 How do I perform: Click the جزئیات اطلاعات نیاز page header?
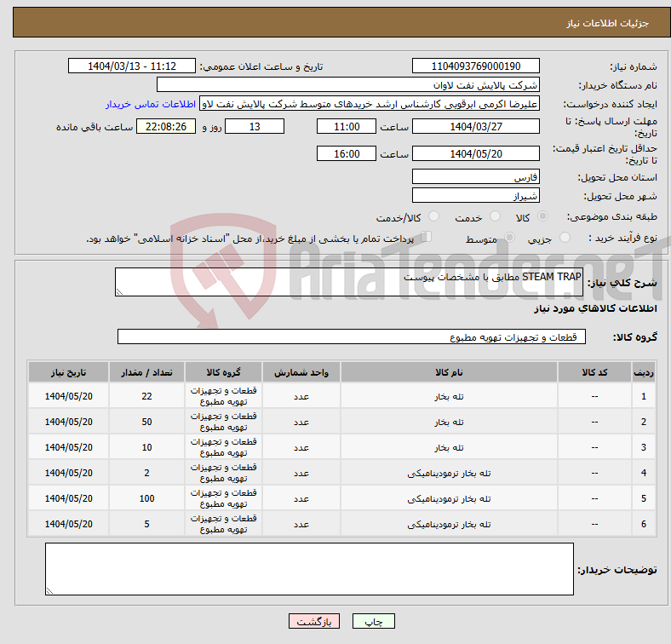[x=607, y=23]
